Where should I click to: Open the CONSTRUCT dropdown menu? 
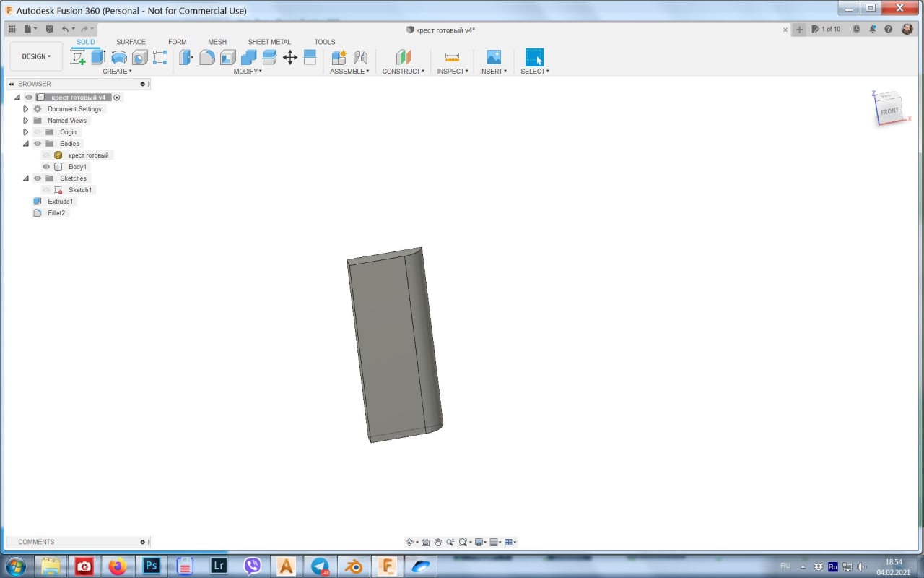[x=404, y=72]
